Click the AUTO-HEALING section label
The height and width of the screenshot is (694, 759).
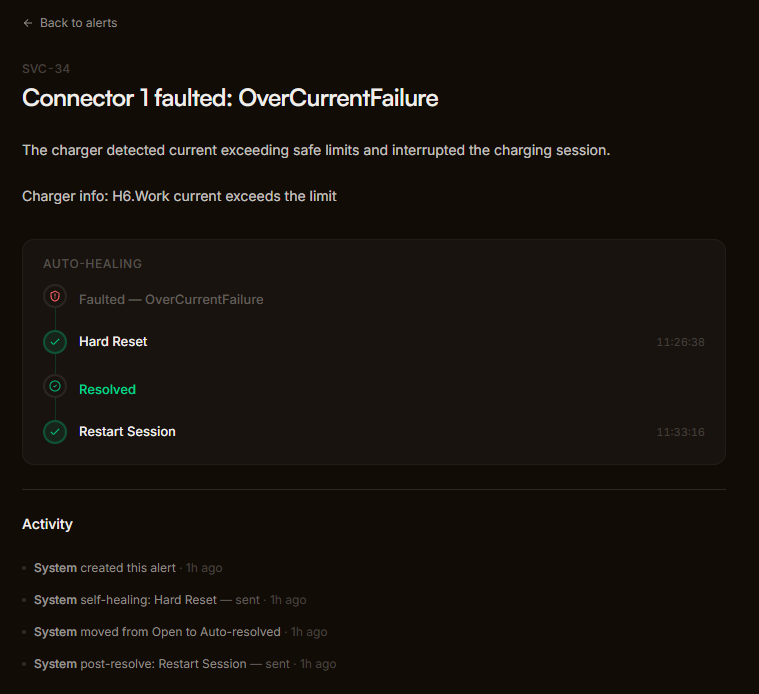(x=92, y=264)
